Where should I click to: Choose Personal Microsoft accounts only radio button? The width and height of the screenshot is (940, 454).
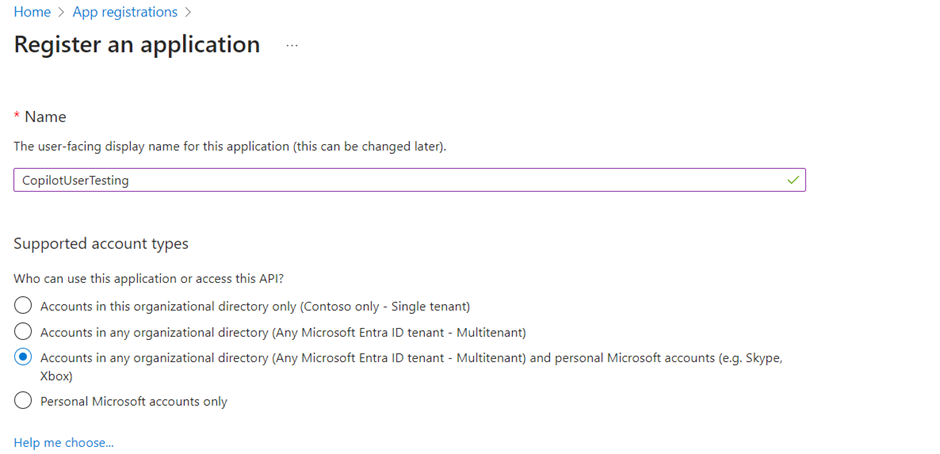[24, 401]
